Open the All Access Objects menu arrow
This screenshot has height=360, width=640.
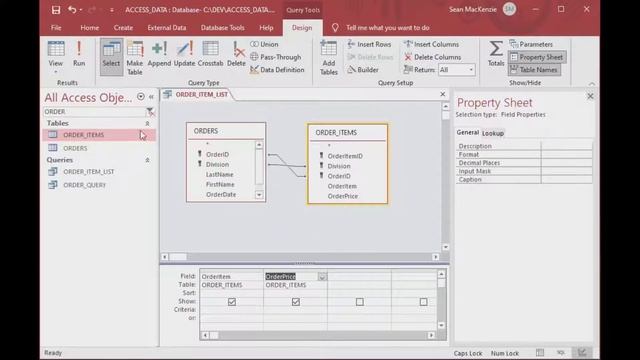tap(141, 97)
